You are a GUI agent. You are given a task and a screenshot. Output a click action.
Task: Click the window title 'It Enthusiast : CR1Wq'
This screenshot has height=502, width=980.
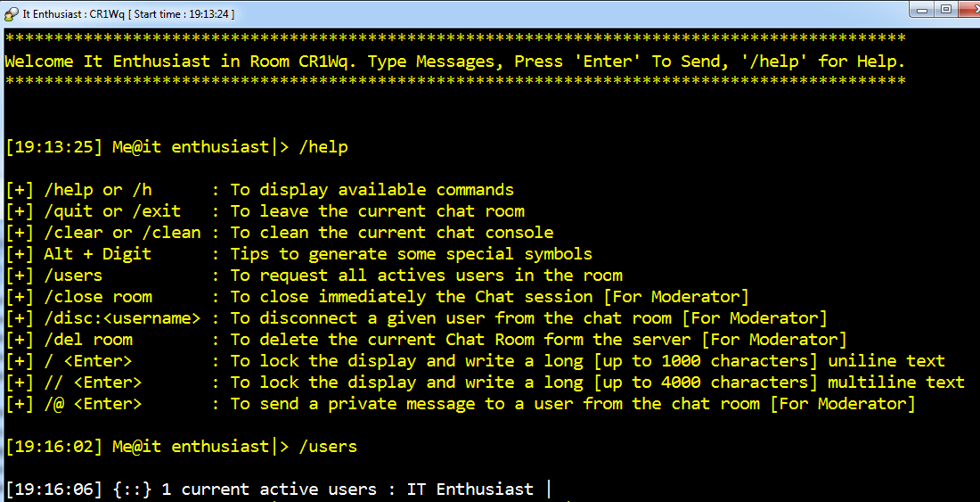[72, 13]
